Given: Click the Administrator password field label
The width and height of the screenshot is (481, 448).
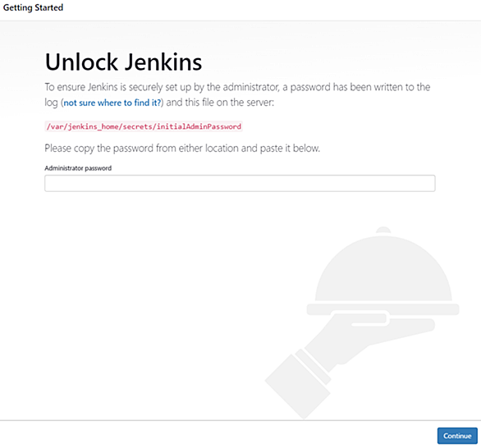Looking at the screenshot, I should [x=78, y=168].
